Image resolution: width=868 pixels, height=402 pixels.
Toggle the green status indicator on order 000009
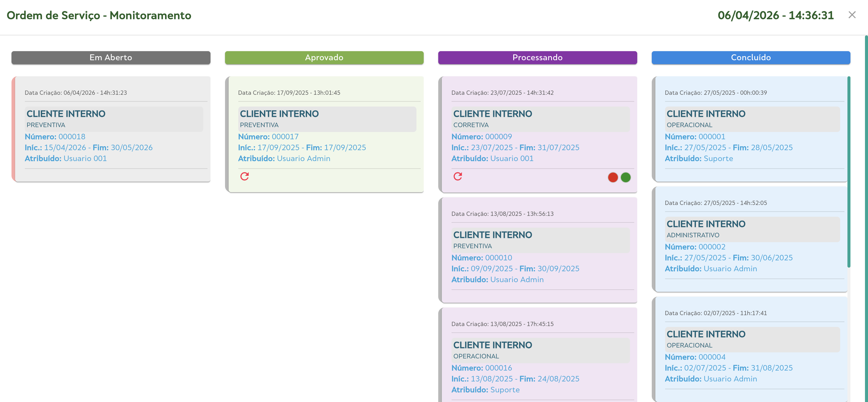tap(625, 177)
